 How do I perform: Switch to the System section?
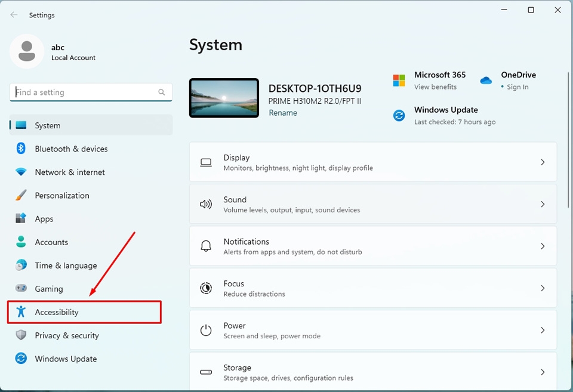click(x=48, y=125)
